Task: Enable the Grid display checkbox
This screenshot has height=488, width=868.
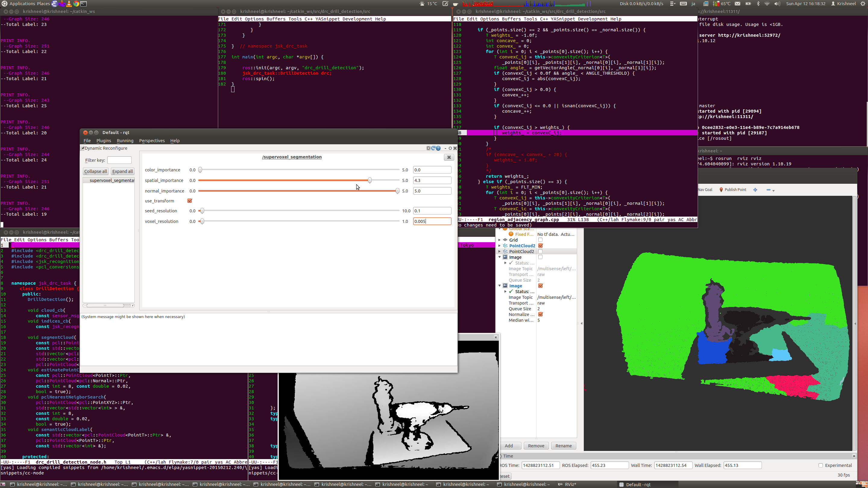Action: (540, 240)
